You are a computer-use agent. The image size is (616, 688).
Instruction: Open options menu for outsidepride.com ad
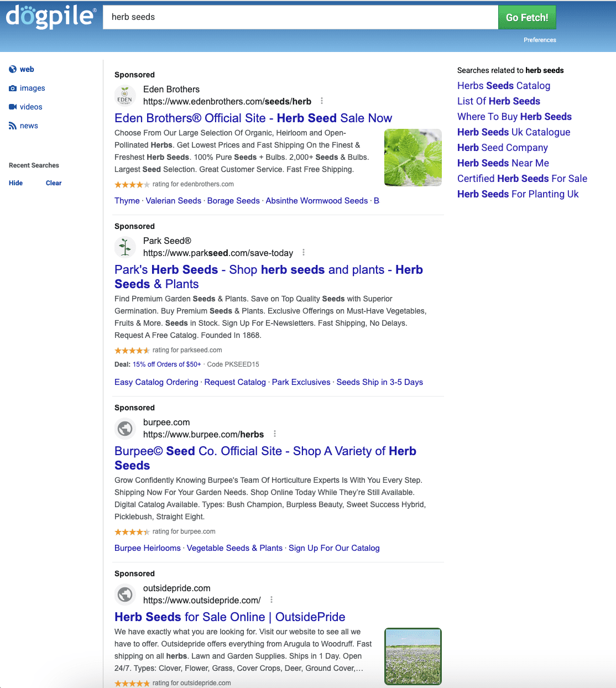[x=271, y=600]
